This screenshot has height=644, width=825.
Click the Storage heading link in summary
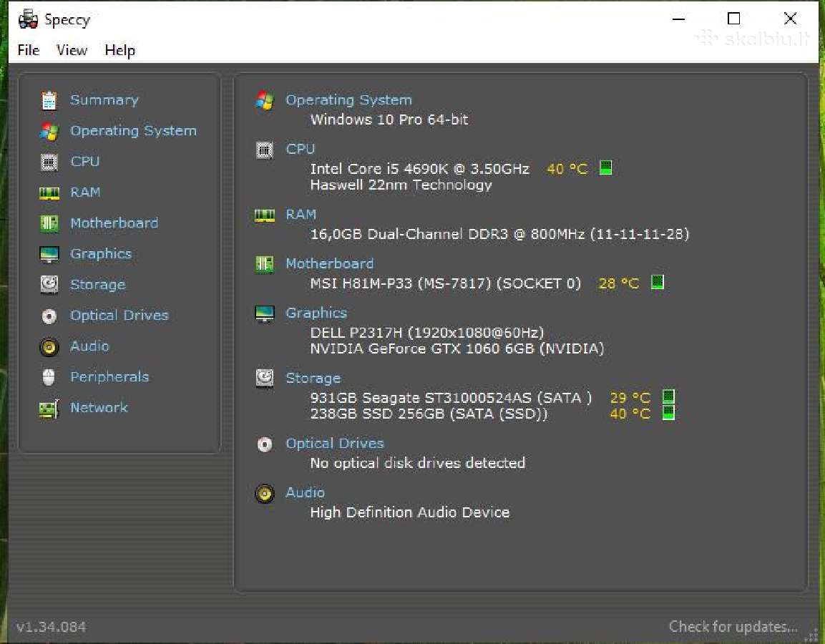[313, 379]
